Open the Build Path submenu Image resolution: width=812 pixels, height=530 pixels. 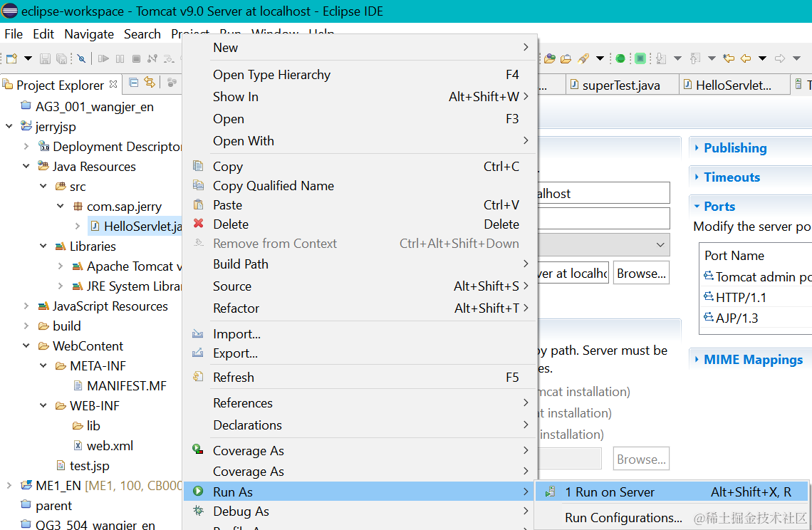pos(360,264)
